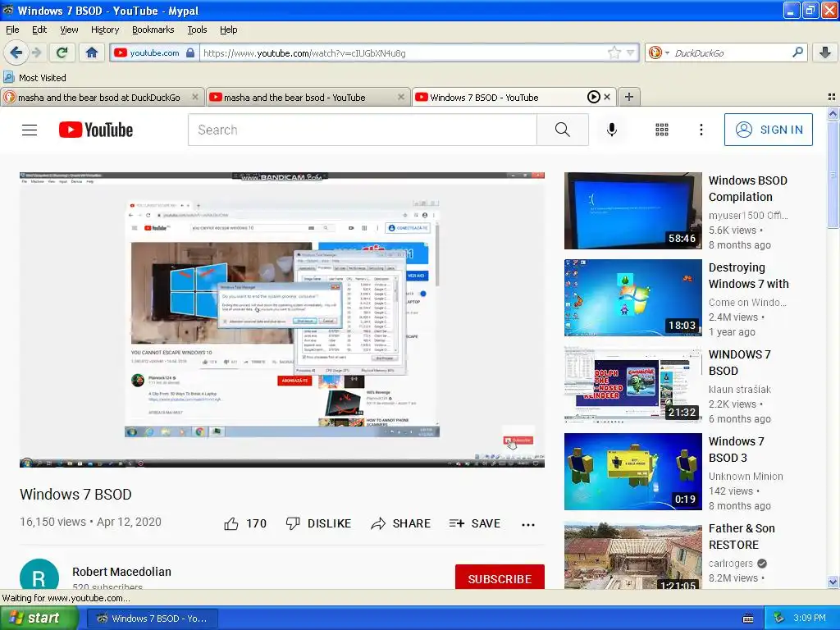
Task: Click the search bar magnifier icon
Action: 797,52
